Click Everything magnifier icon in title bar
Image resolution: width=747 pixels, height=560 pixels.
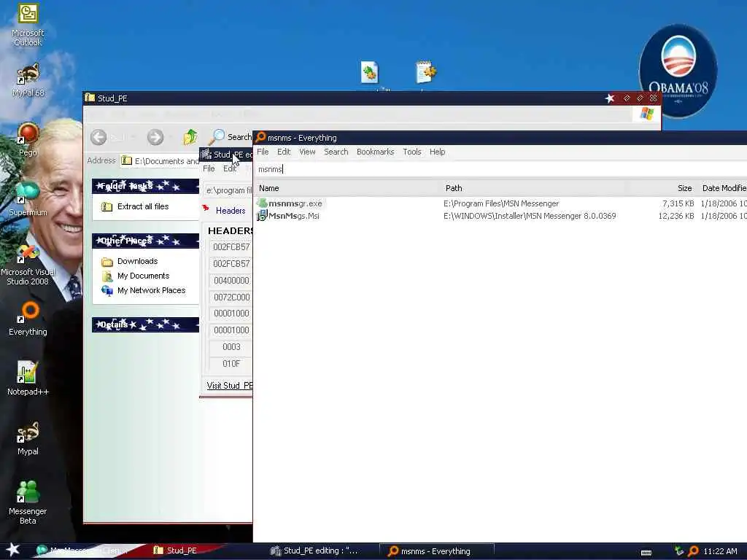pyautogui.click(x=260, y=137)
